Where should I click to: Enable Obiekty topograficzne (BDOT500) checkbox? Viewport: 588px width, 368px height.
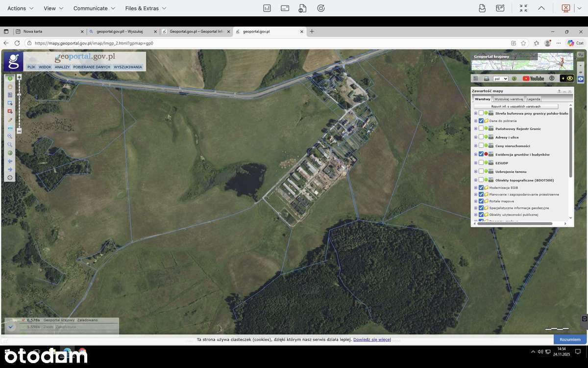click(x=481, y=180)
